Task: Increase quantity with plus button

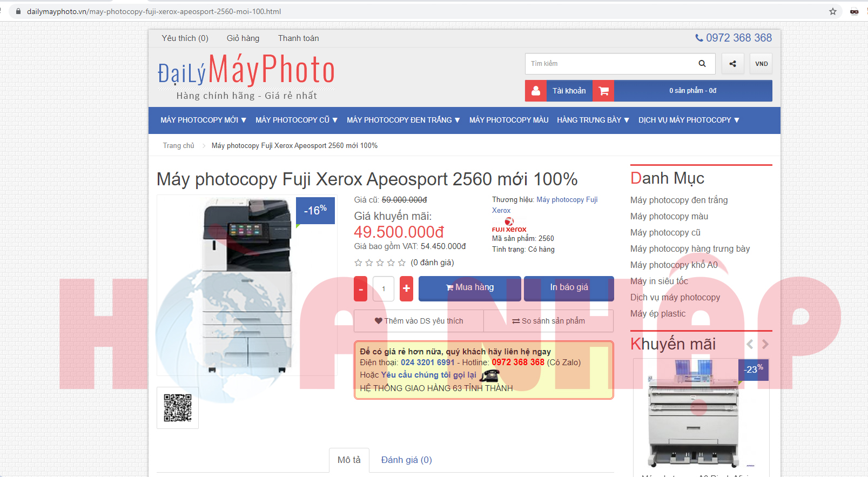Action: pos(406,288)
